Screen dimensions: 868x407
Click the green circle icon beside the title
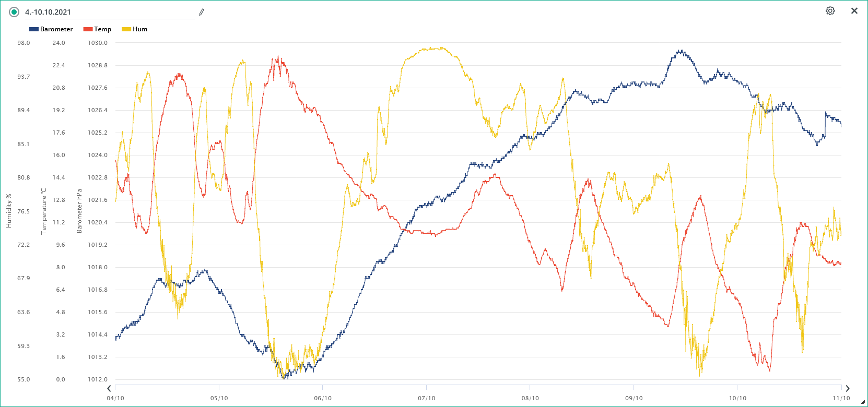point(14,12)
